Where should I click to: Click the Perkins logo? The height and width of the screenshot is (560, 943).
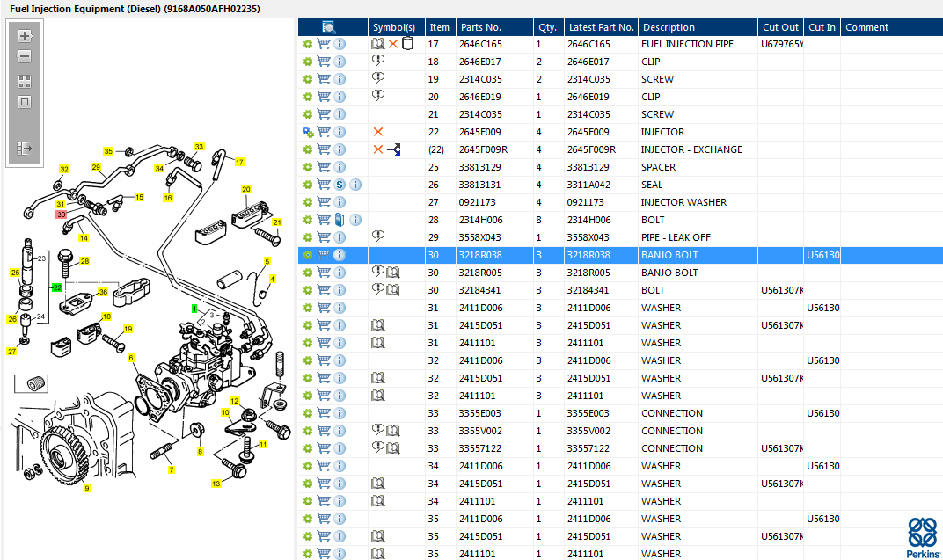923,537
